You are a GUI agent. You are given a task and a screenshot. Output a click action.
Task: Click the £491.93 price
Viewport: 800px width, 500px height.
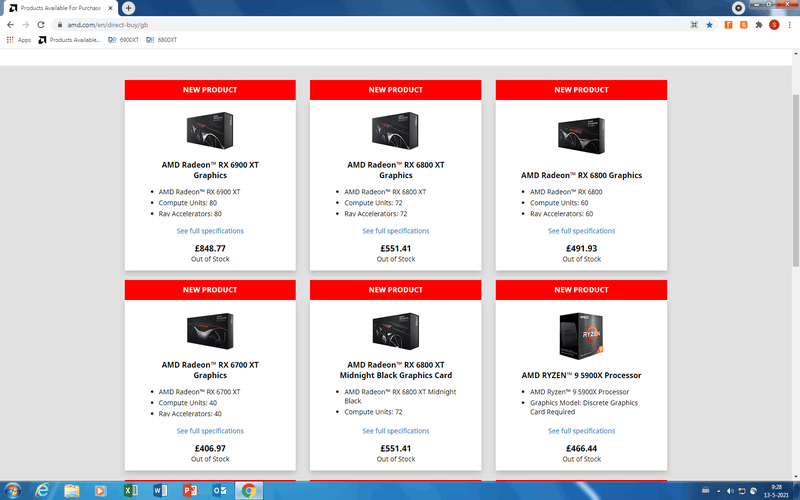[x=582, y=248]
